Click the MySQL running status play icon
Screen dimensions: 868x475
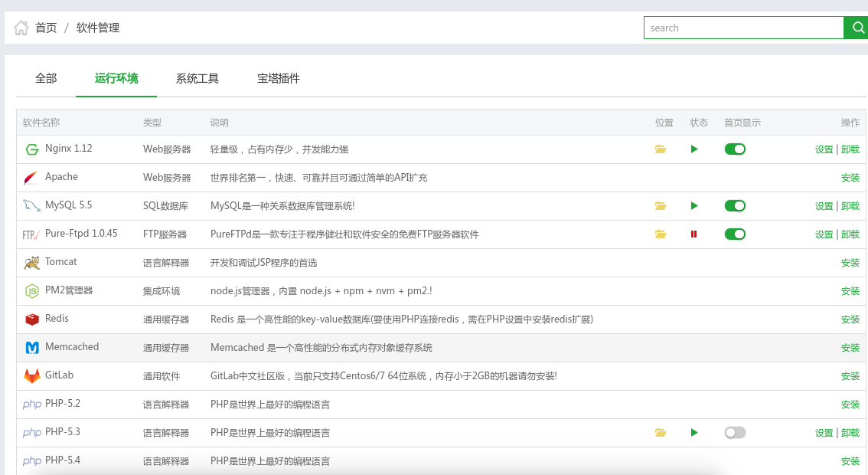[x=694, y=205]
